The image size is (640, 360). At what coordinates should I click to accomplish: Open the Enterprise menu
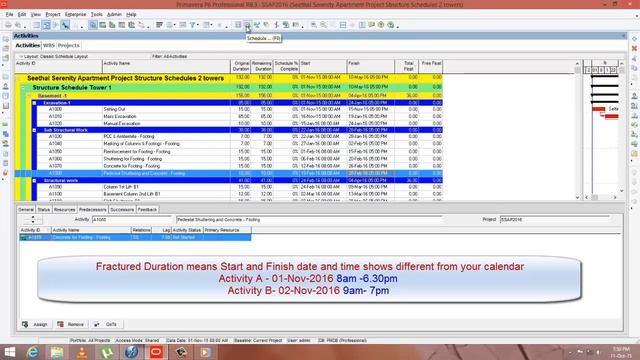[76, 14]
